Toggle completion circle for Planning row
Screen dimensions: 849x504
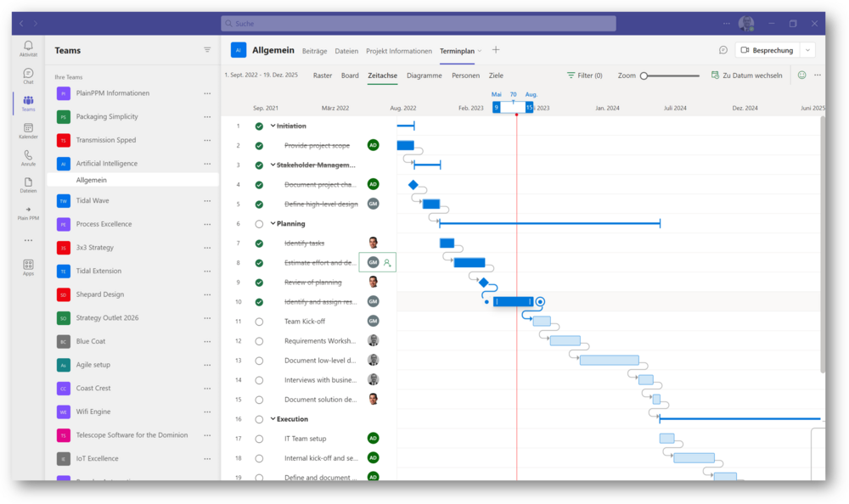pos(259,224)
